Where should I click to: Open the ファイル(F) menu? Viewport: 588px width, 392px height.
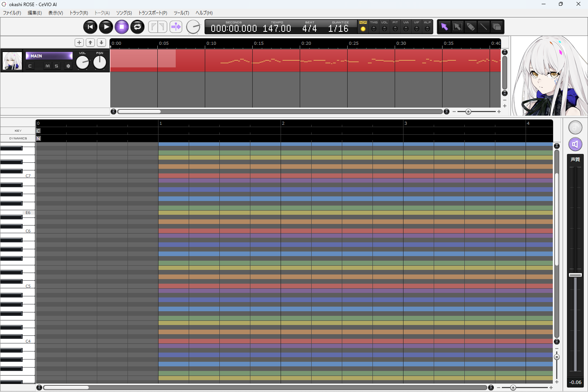point(12,13)
